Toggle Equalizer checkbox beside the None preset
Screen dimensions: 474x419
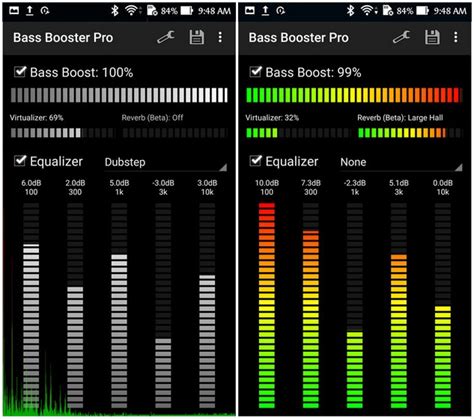pos(255,161)
